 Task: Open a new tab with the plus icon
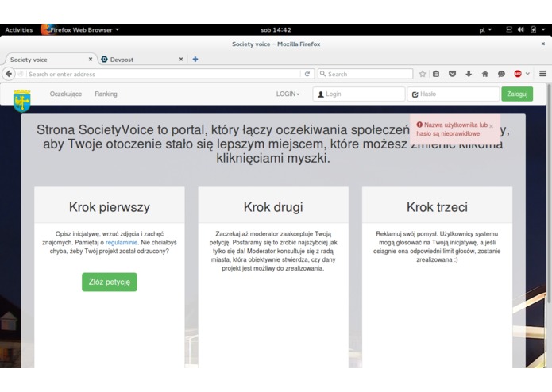195,59
